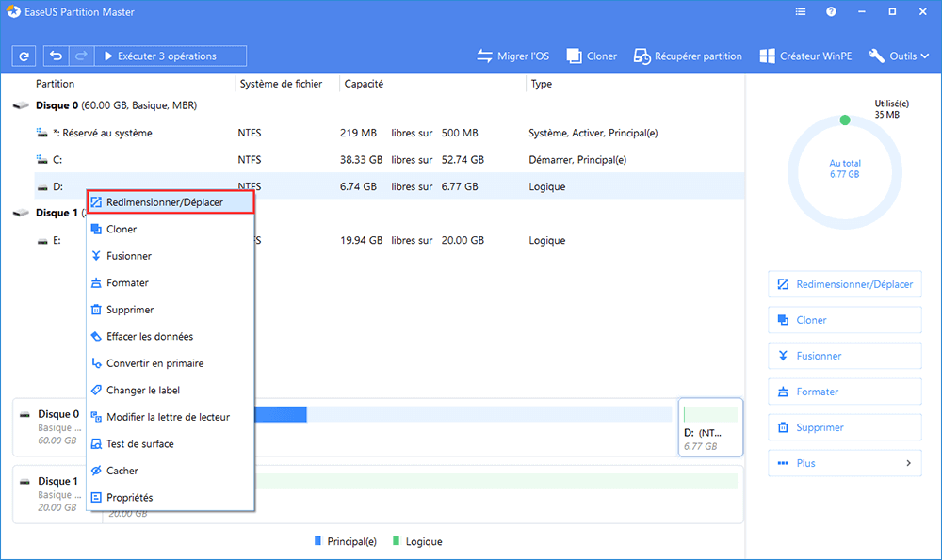Screen dimensions: 942x560
Task: Select Convertir en primaire
Action: (x=171, y=363)
